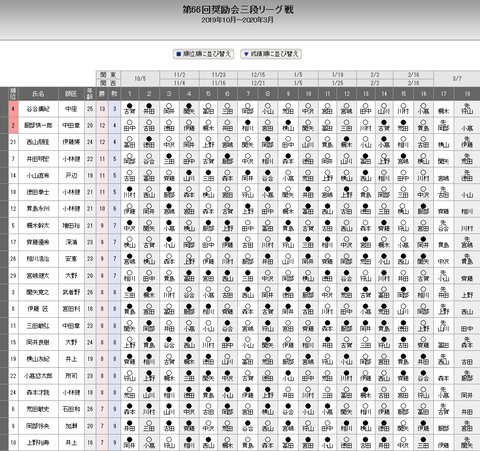This screenshot has height=451, width=480.
Task: Click 小山's round 4 loss against 山川
Action: click(x=189, y=176)
